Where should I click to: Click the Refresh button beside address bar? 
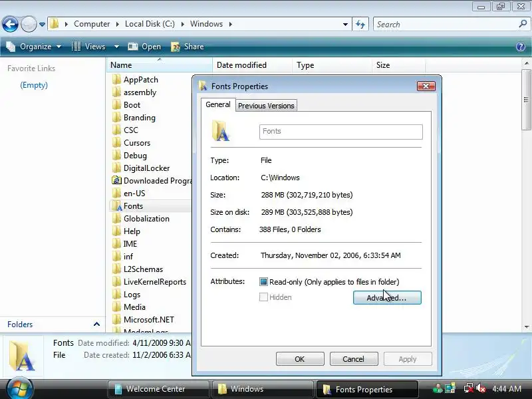360,25
